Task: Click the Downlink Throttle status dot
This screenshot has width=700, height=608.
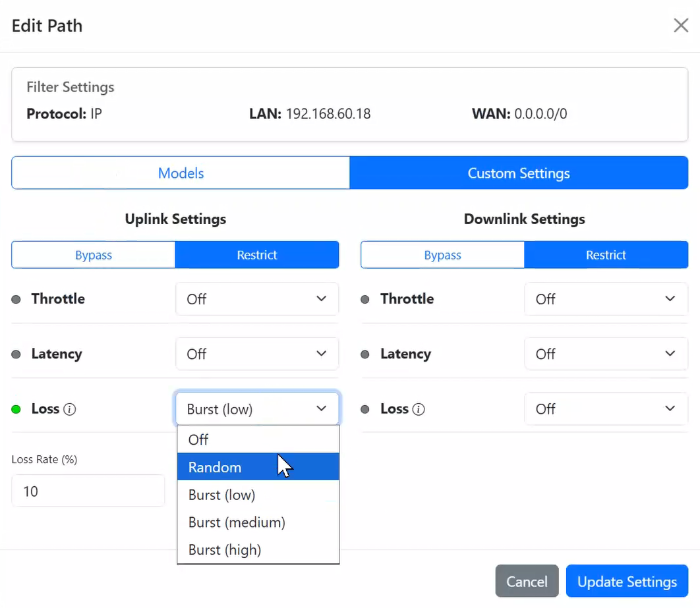Action: click(365, 299)
